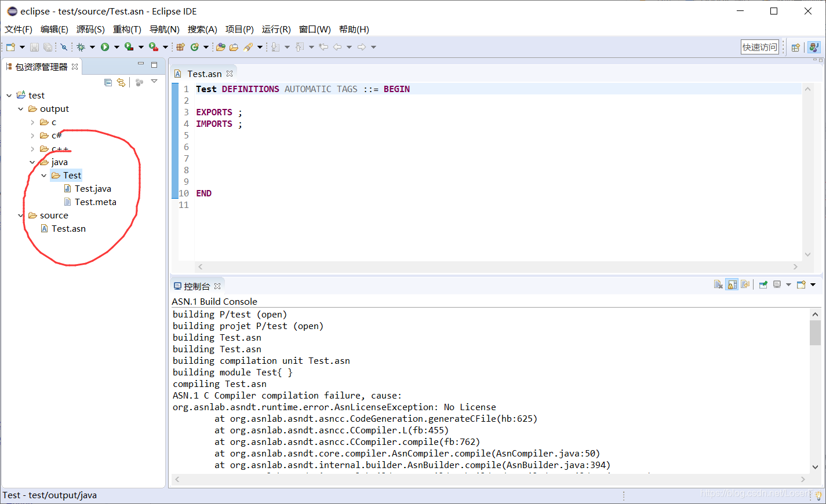The image size is (826, 504).
Task: Open the Run dropdown arrow
Action: pos(117,47)
